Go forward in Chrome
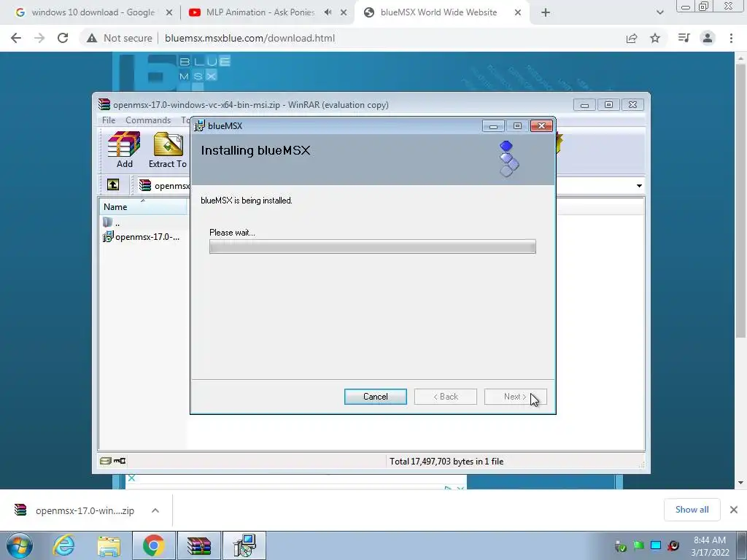Viewport: 747px width, 560px height. tap(39, 38)
